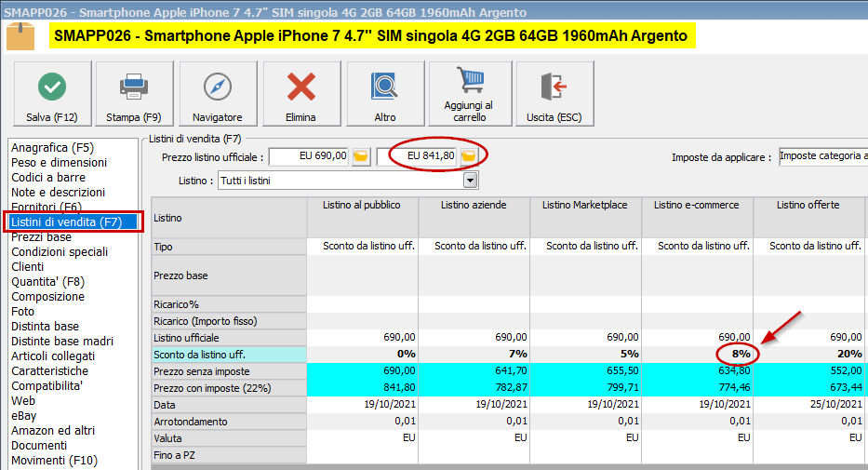Click the Uscita (ESC) exit button
868x470 pixels.
[554, 94]
